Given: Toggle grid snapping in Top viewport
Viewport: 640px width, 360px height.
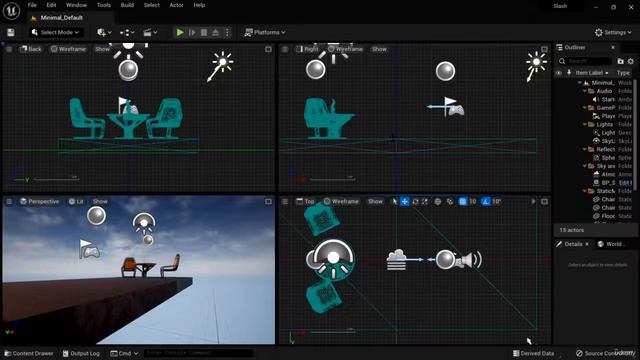Looking at the screenshot, I should click(463, 201).
